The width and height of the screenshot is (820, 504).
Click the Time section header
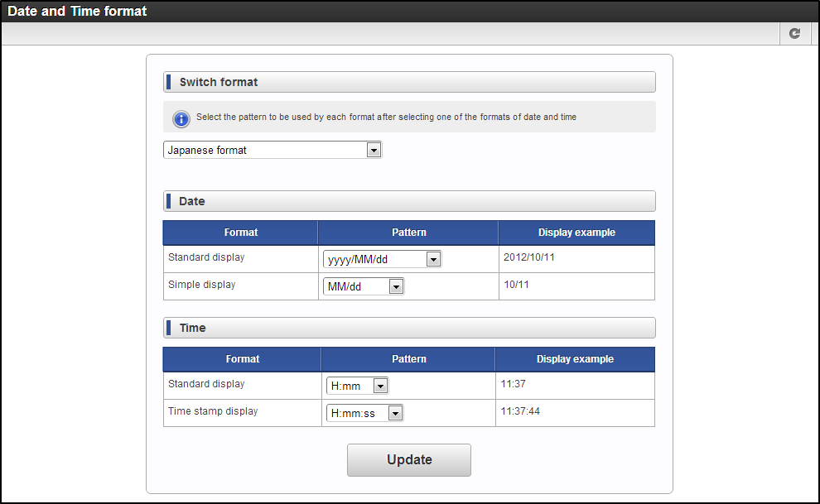(409, 328)
